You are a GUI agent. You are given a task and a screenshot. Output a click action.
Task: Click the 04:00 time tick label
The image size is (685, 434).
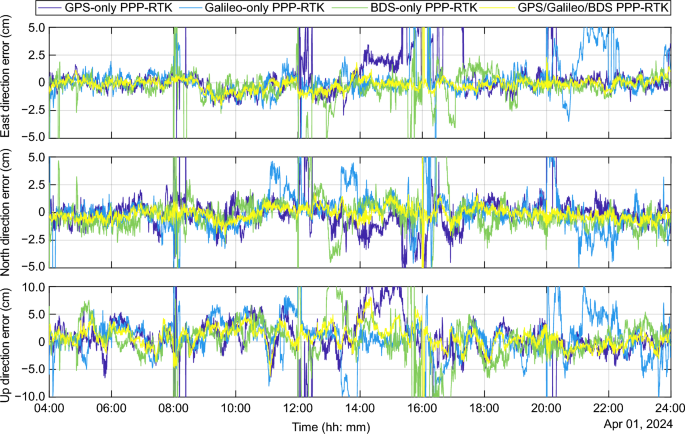(x=50, y=408)
